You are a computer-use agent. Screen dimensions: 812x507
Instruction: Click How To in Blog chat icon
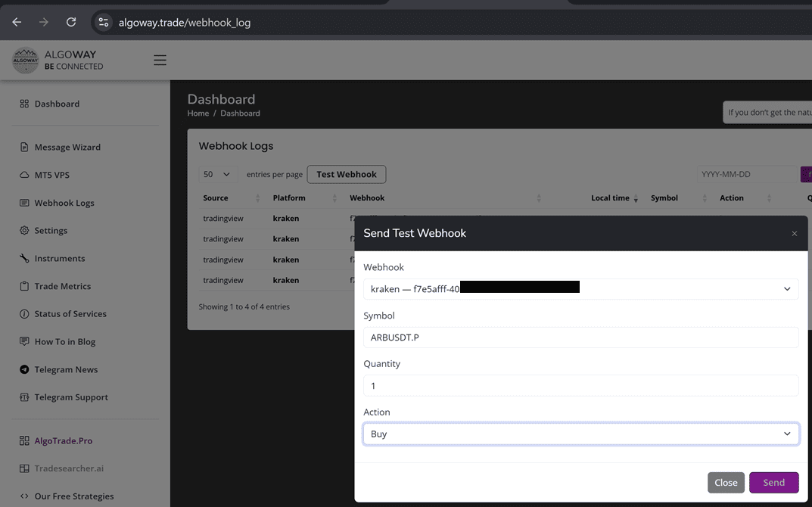coord(24,341)
